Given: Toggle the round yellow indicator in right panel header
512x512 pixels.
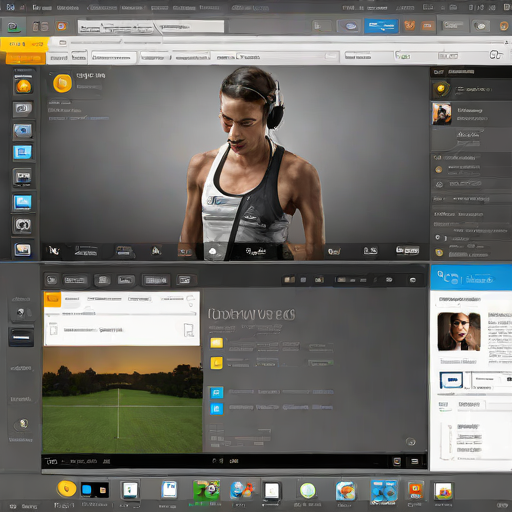Looking at the screenshot, I should coord(441,89).
